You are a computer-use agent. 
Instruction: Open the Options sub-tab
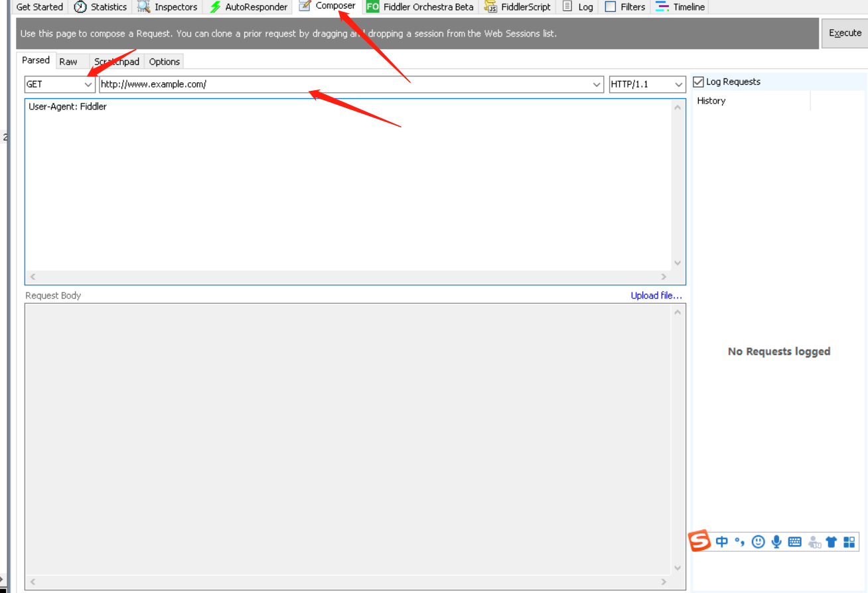point(164,62)
